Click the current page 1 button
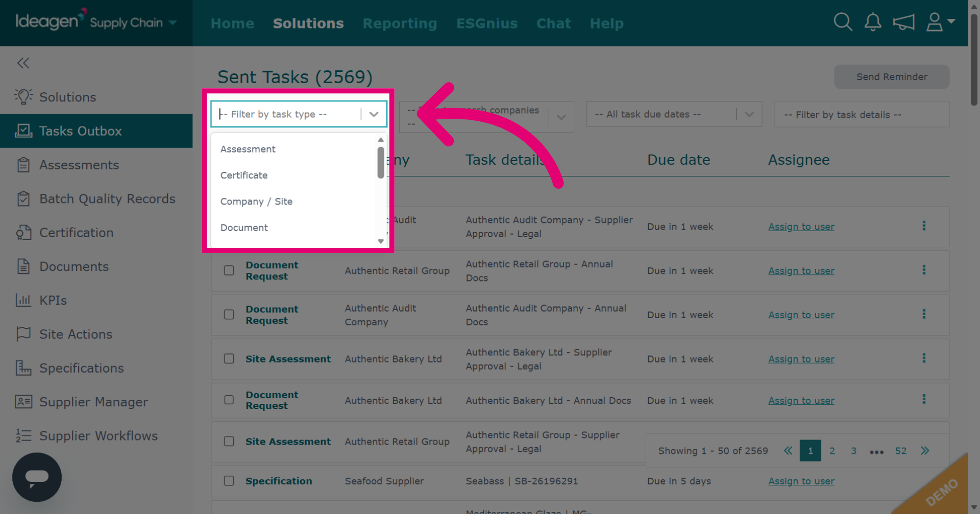 pyautogui.click(x=810, y=451)
